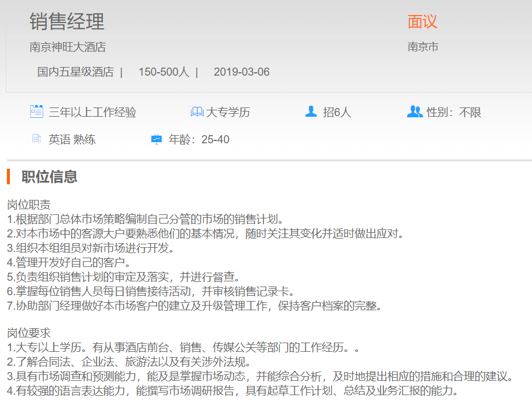
Task: Click the 销售经理 job title
Action: pyautogui.click(x=67, y=22)
